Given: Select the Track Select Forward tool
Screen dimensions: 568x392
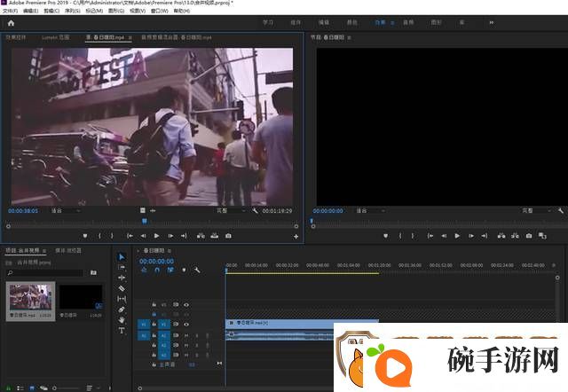Looking at the screenshot, I should pyautogui.click(x=122, y=267).
